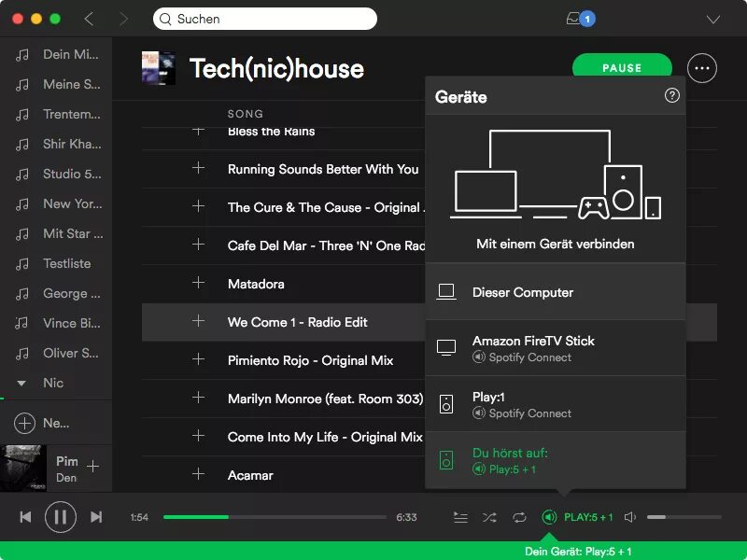The width and height of the screenshot is (747, 560).
Task: Click inside the Suchen search field
Action: pos(261,19)
